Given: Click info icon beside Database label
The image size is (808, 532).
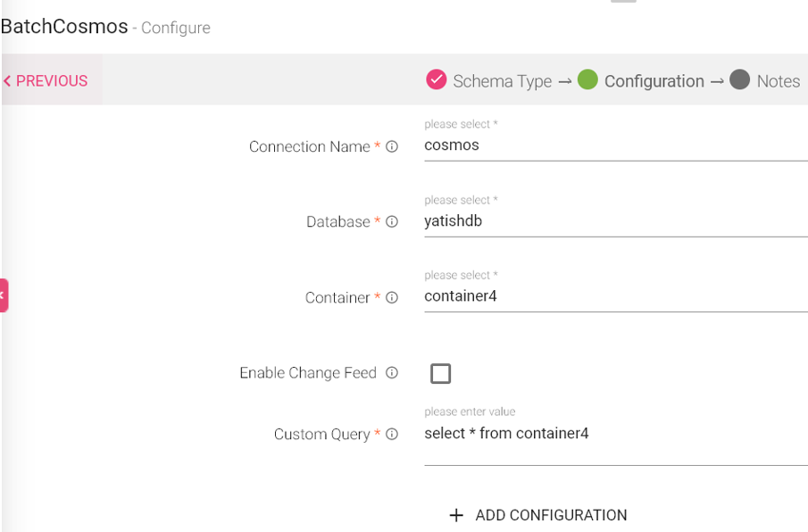Looking at the screenshot, I should click(x=392, y=222).
